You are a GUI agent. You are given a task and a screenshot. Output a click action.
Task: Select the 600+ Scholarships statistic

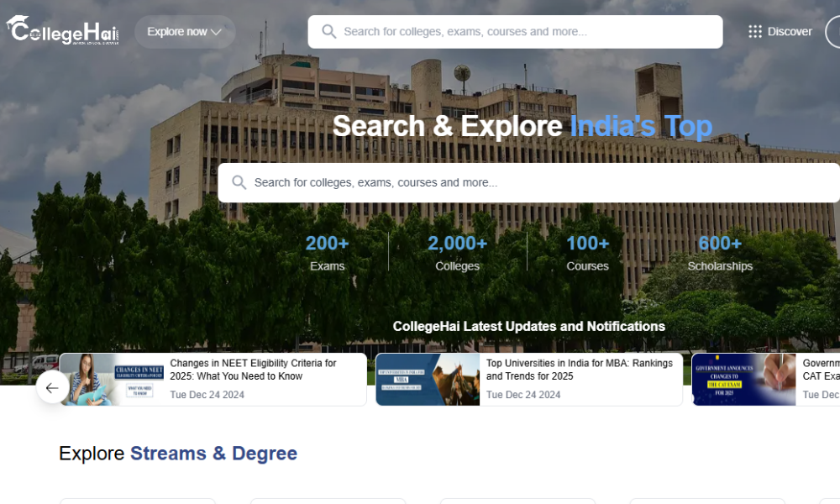point(720,252)
